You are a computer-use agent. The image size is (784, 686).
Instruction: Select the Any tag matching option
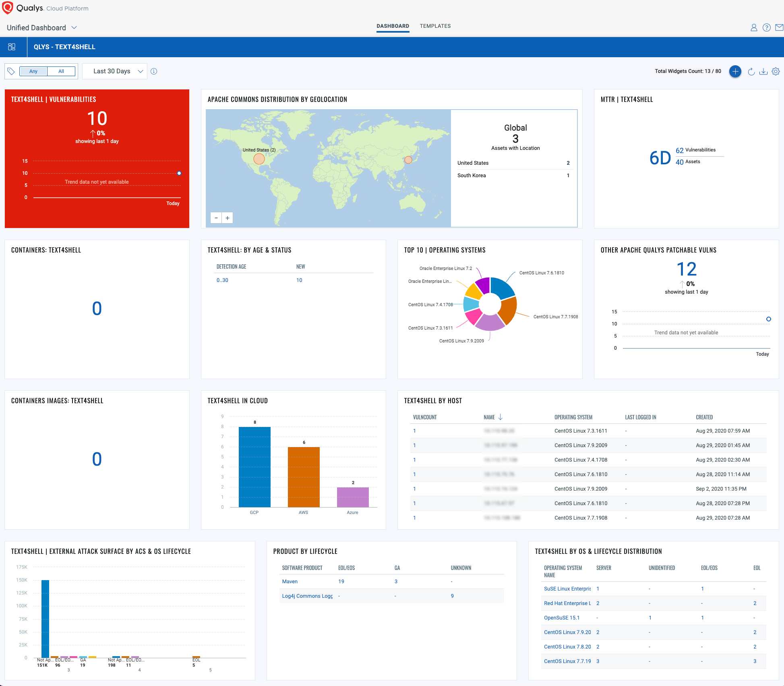click(33, 71)
